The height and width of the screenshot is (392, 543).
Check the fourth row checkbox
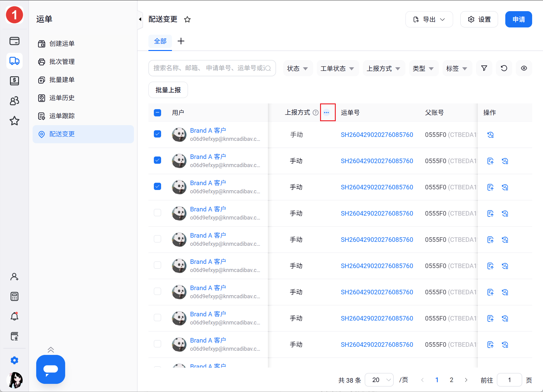pos(157,213)
